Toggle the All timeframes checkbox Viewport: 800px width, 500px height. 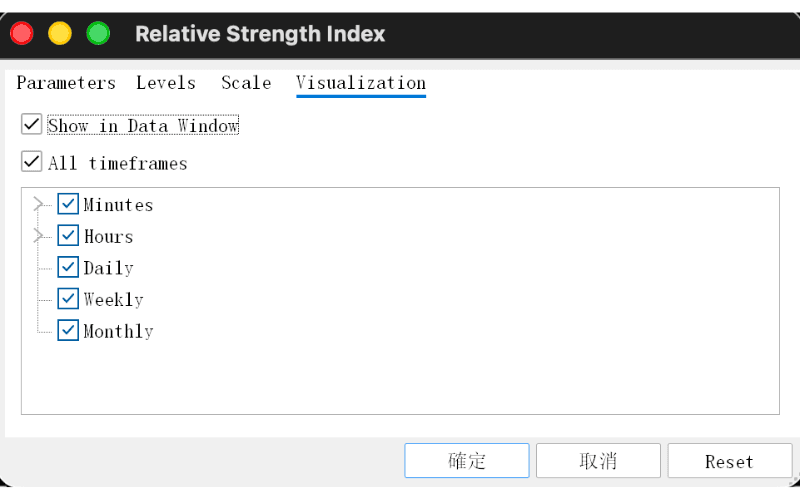32,162
